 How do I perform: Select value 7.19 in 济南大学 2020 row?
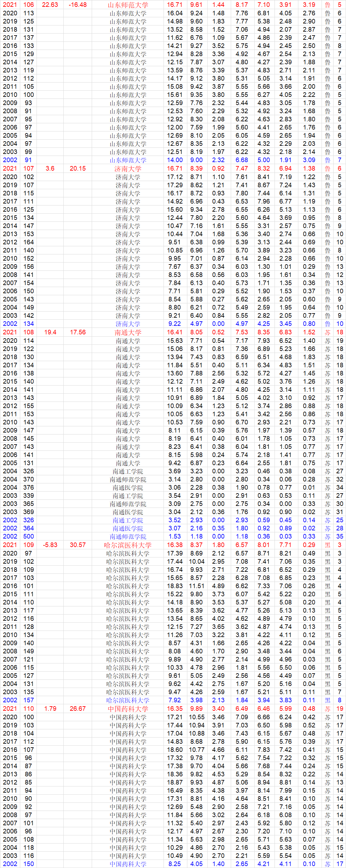pyautogui.click(x=285, y=176)
